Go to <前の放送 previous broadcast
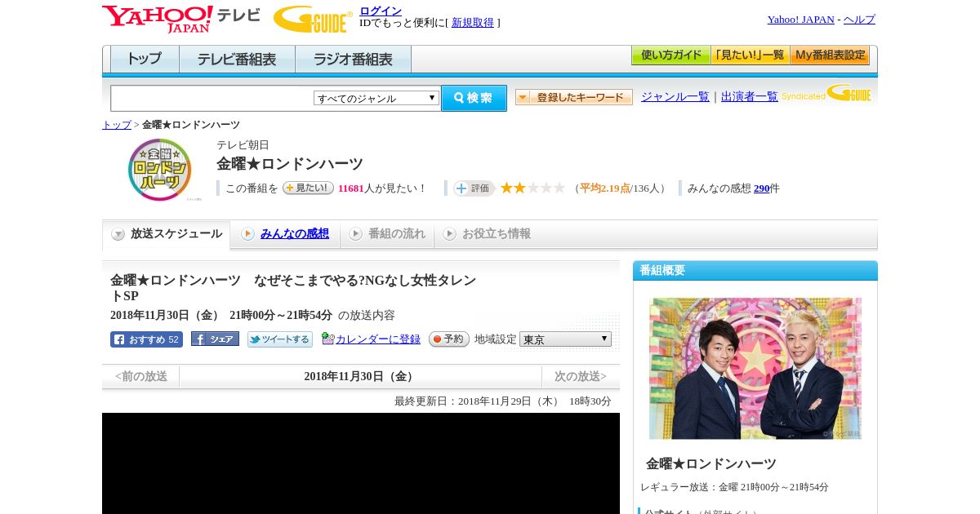Screen dimensions: 980x514 (x=140, y=377)
